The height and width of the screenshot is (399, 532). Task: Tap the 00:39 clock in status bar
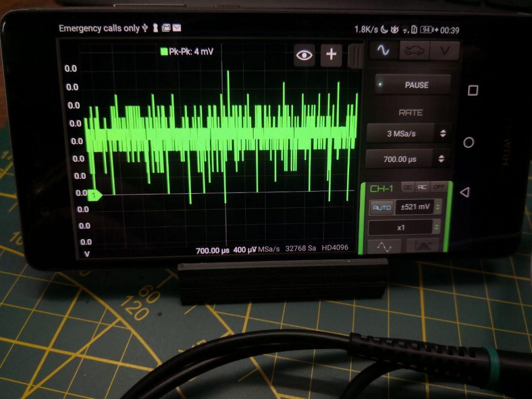tap(449, 31)
